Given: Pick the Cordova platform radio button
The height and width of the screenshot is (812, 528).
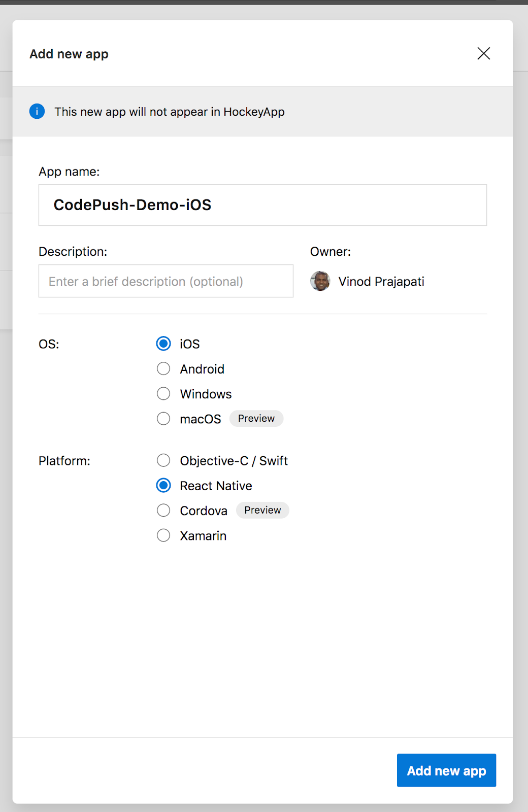Looking at the screenshot, I should click(x=163, y=511).
